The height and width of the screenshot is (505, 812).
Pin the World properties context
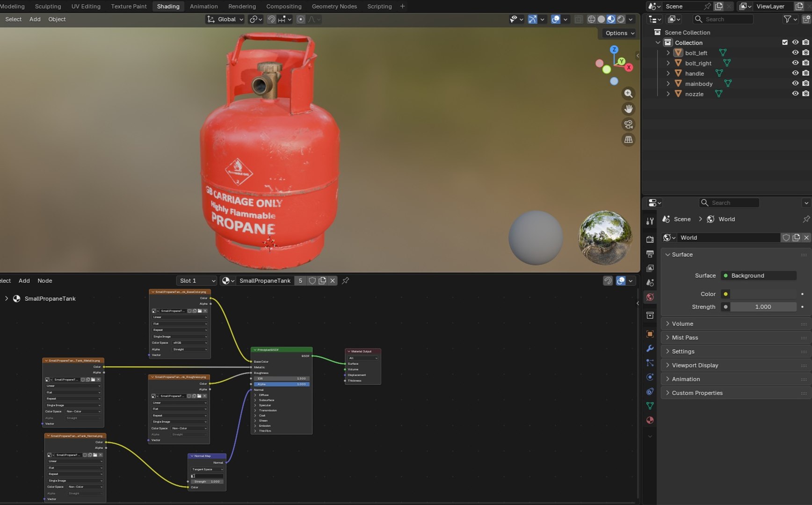806,219
